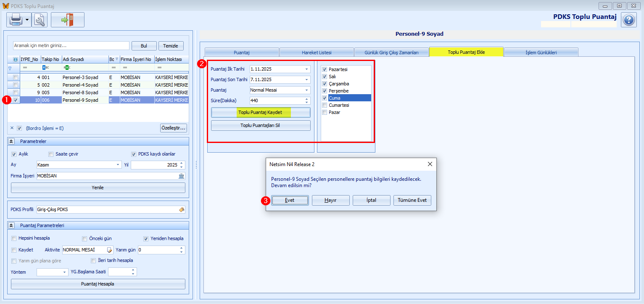Image resolution: width=644 pixels, height=304 pixels.
Task: Collapse the Parametreler panel
Action: point(11,141)
